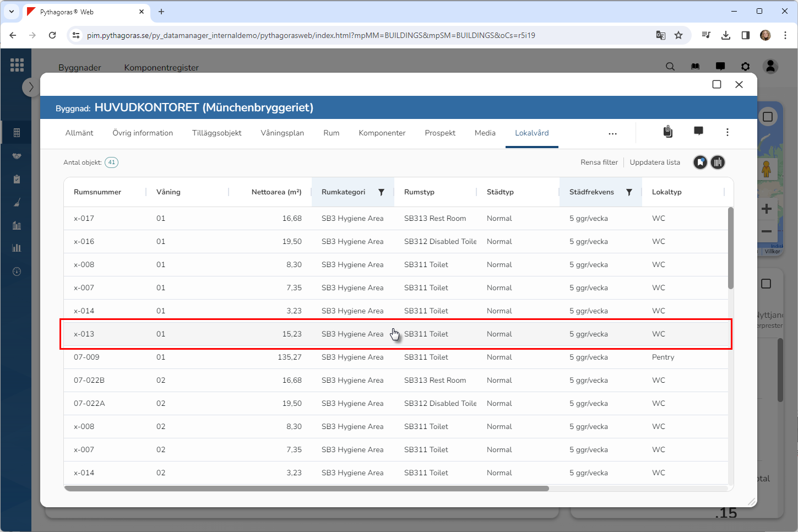Open the column chooser bars icon

[718, 162]
